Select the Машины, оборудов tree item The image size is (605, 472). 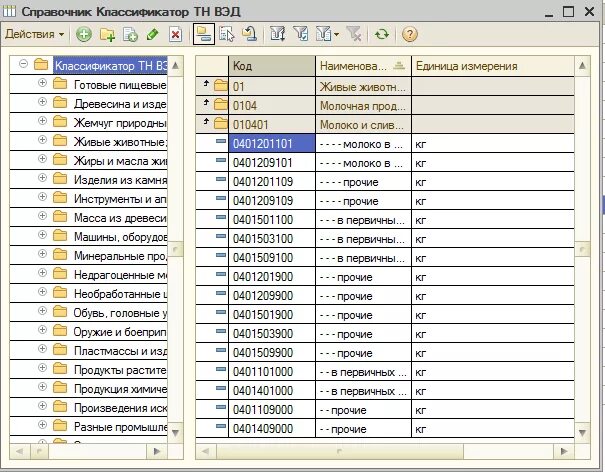pyautogui.click(x=120, y=237)
